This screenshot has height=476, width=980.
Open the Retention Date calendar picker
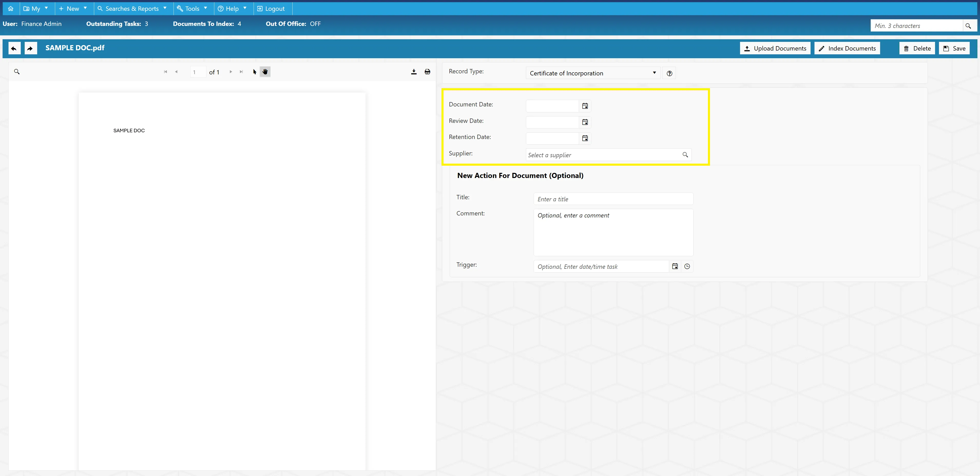585,138
